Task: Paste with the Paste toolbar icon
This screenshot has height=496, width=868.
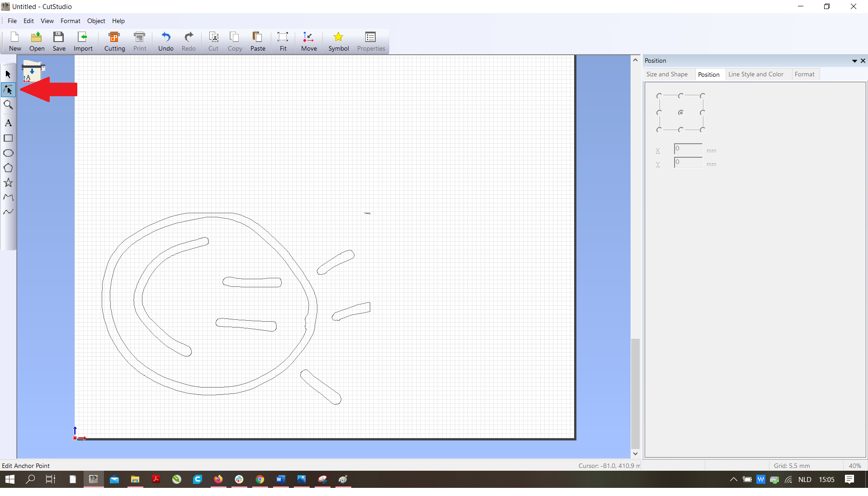Action: tap(258, 42)
